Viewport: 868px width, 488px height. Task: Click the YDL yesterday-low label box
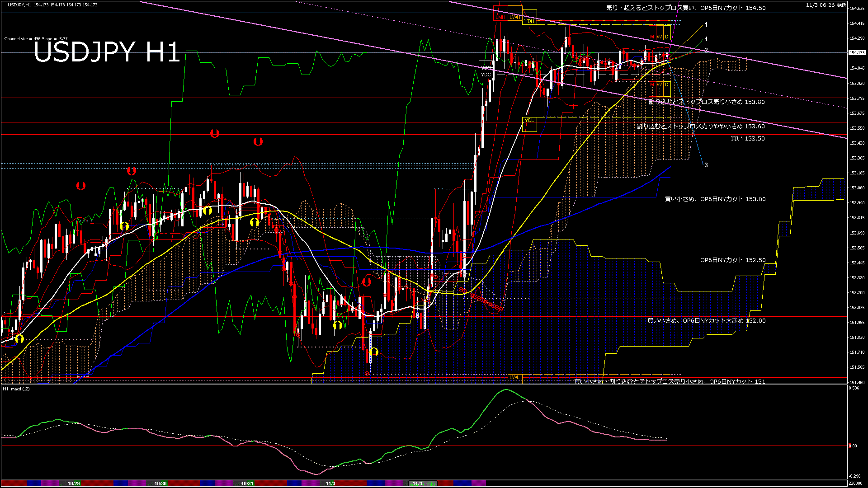point(529,120)
